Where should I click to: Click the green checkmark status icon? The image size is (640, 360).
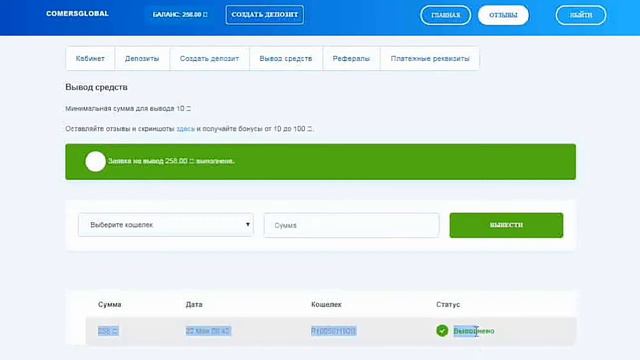(442, 331)
